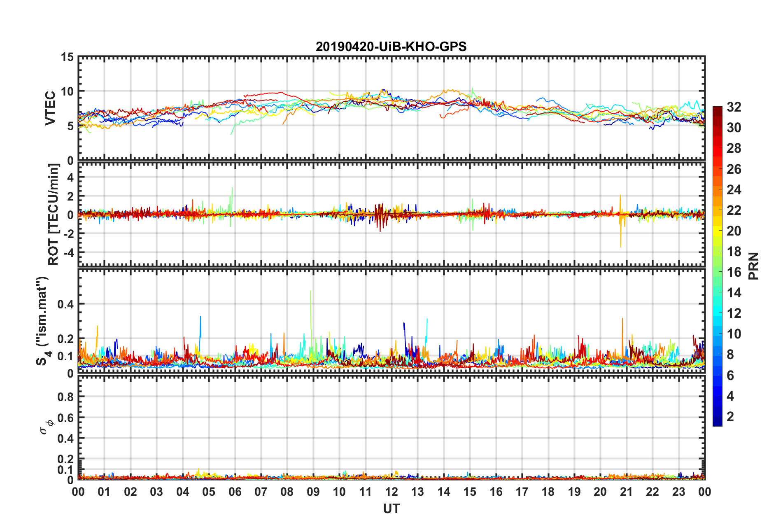783x532 pixels.
Task: Click x-axis hour label 19
Action: pyautogui.click(x=574, y=492)
